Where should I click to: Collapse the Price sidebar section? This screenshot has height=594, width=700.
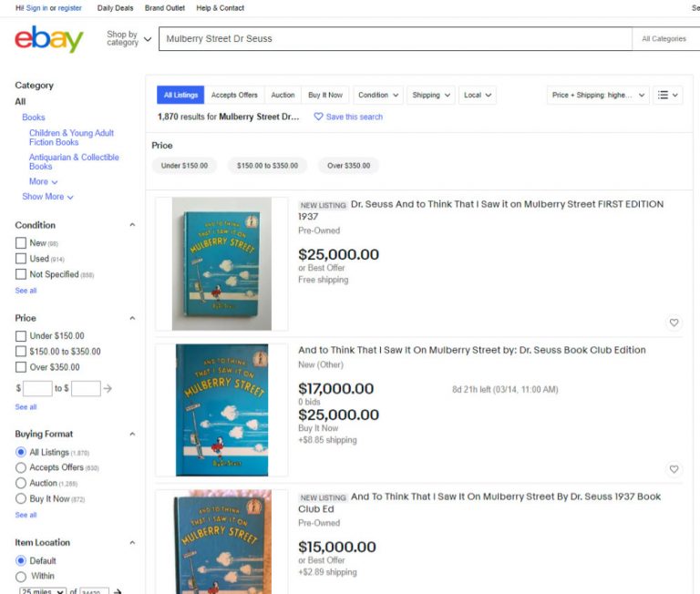132,318
